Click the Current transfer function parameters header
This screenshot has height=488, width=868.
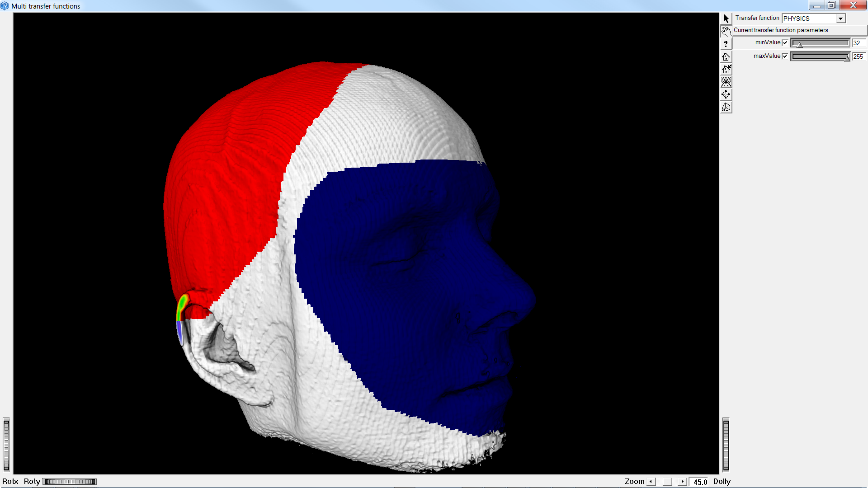coord(781,30)
